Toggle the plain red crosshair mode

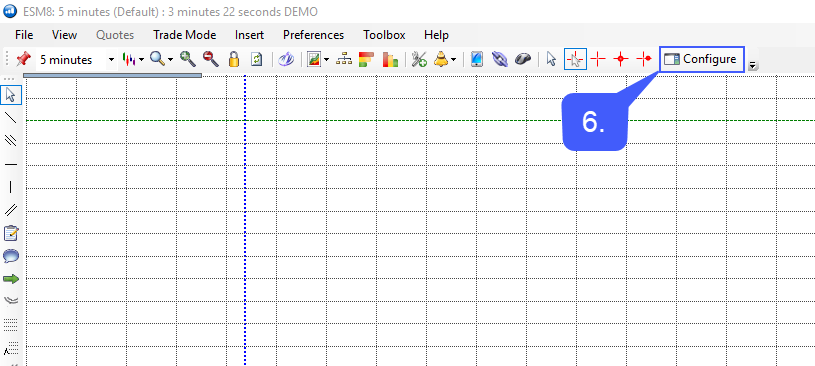coord(598,59)
